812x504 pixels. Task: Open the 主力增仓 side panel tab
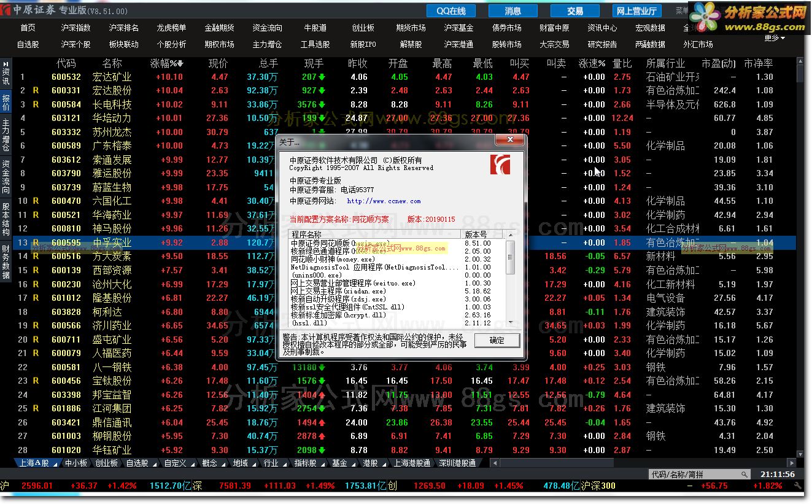coord(6,136)
